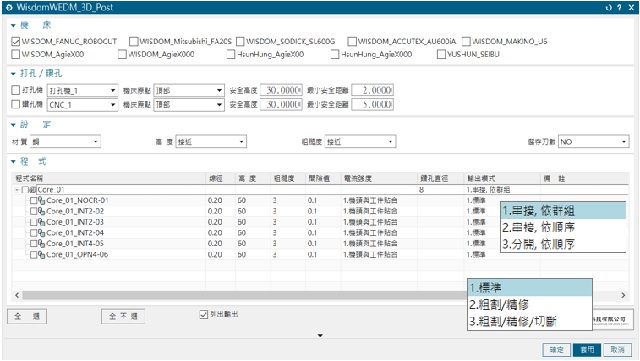The height and width of the screenshot is (361, 640).
Task: Tick the WISDOM_AgieX000 checkbox
Action: (122, 54)
